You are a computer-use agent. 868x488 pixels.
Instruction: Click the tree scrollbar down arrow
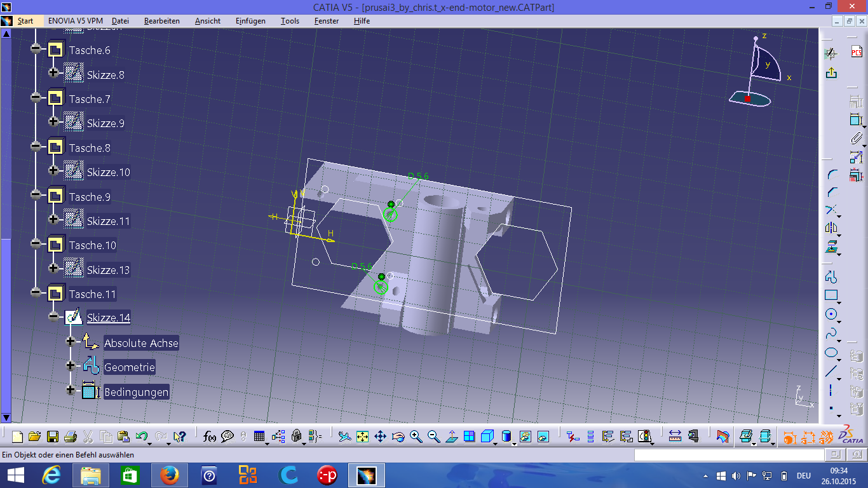click(6, 417)
